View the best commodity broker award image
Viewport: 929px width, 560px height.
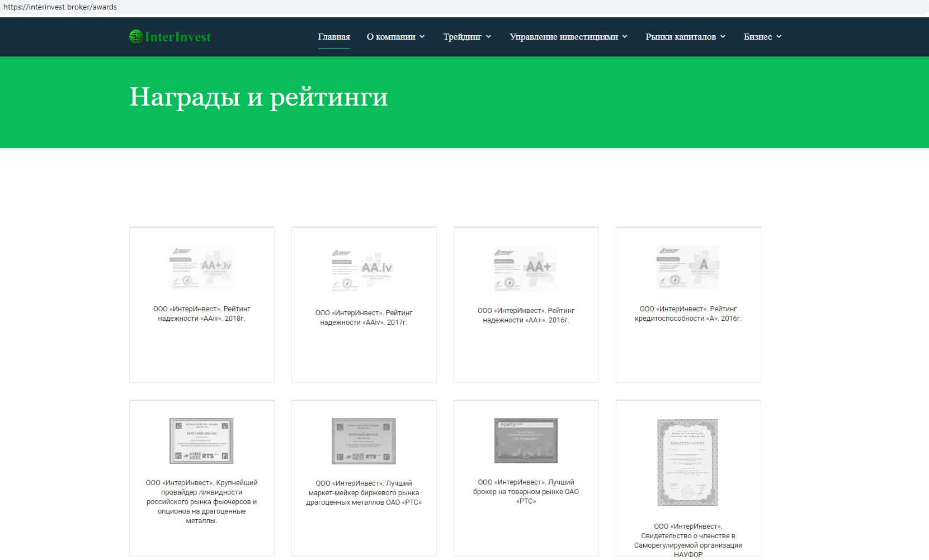click(x=526, y=440)
